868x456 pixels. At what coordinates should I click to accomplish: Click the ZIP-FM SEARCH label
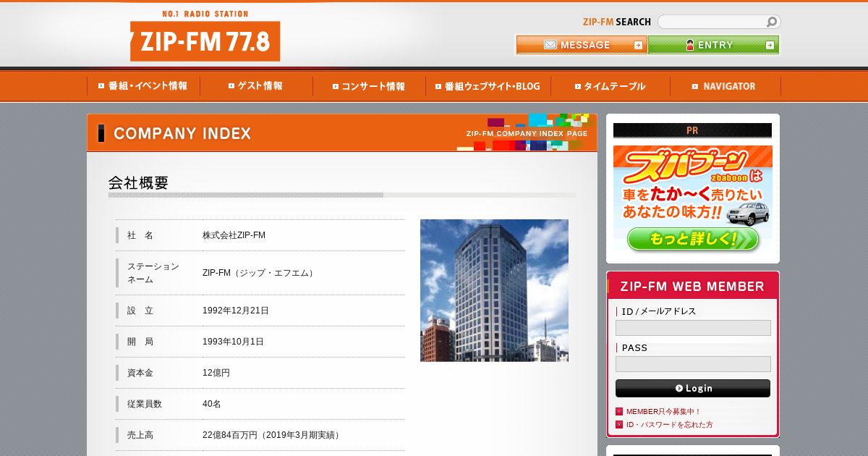[x=617, y=22]
